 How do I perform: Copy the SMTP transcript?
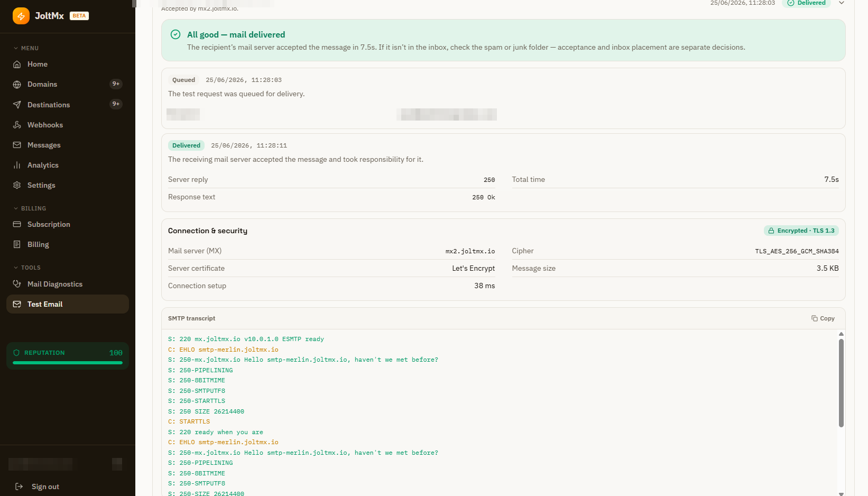[x=823, y=318]
